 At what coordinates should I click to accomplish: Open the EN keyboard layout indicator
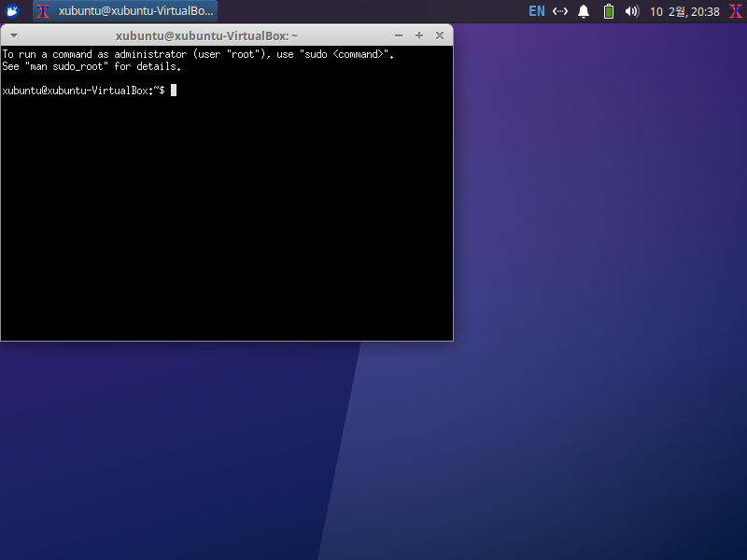(536, 11)
